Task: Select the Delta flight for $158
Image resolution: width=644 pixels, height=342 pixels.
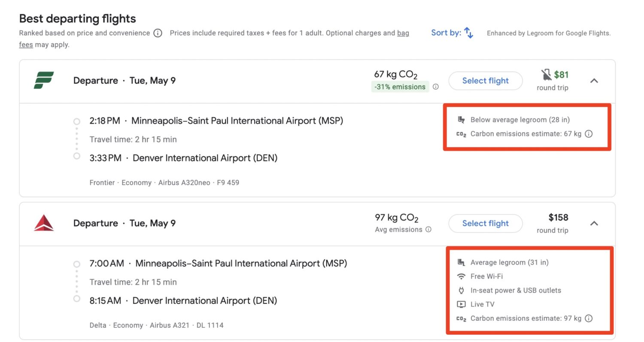Action: (x=485, y=223)
